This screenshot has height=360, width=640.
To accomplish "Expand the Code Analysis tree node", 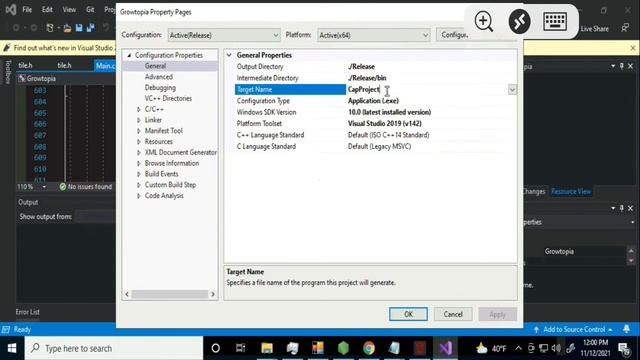I will point(139,196).
